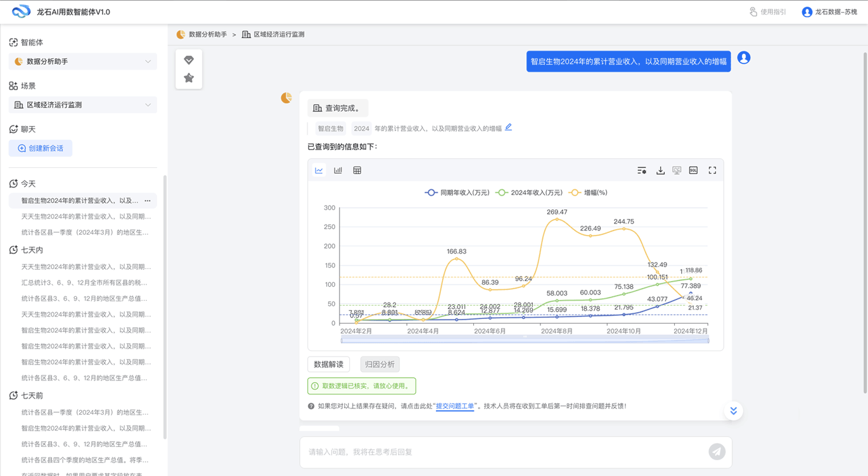Expand chart to fullscreen
The width and height of the screenshot is (868, 476).
[712, 170]
